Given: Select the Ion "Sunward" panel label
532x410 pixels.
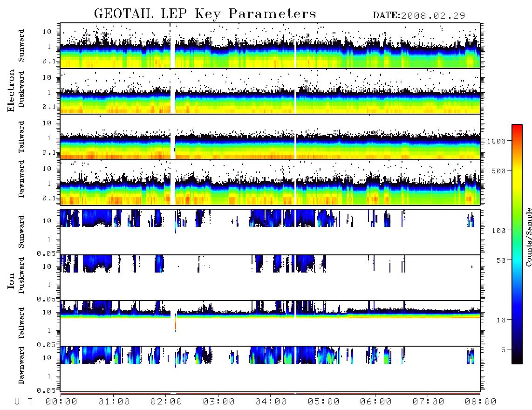Looking at the screenshot, I should (21, 232).
